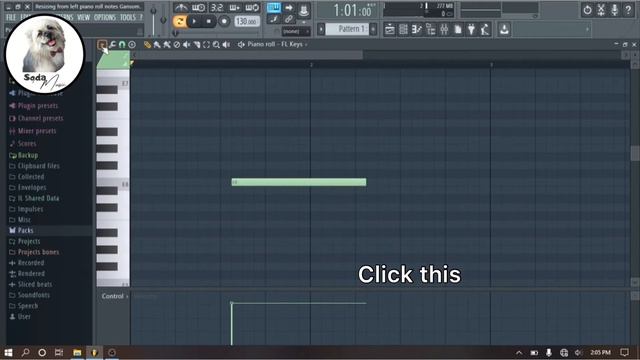Arm the record button
Image resolution: width=640 pixels, height=360 pixels.
[x=224, y=21]
